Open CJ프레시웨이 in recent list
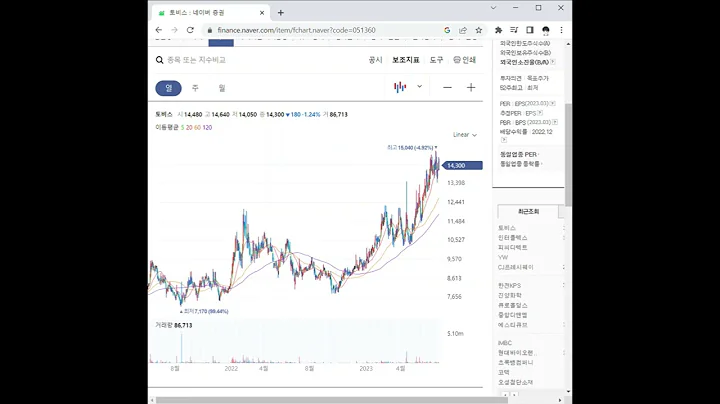This screenshot has width=720, height=404. coord(516,267)
